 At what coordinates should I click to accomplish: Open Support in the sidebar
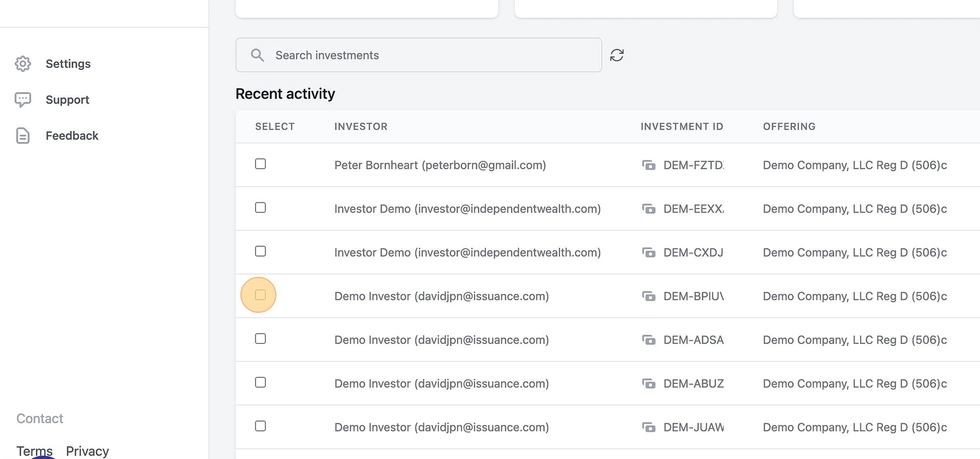[67, 100]
